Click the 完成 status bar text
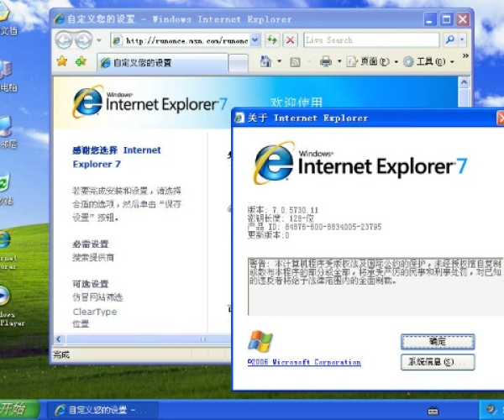The image size is (504, 420). (61, 354)
